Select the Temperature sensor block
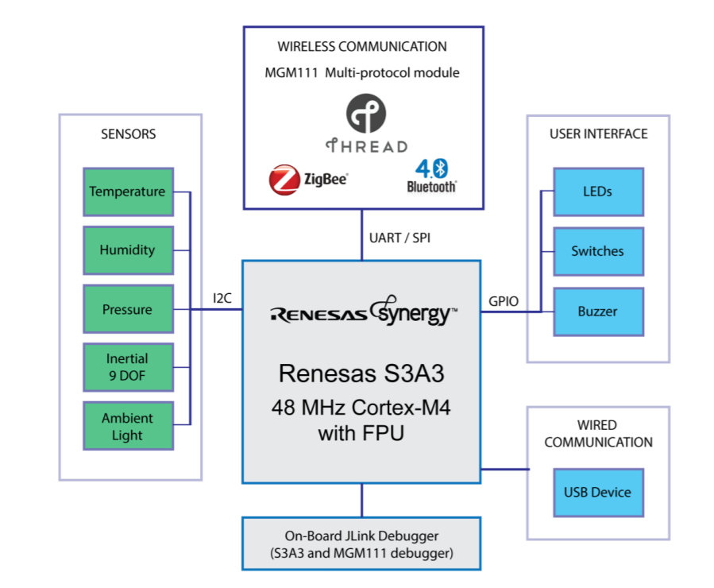The width and height of the screenshot is (714, 588). click(x=129, y=191)
